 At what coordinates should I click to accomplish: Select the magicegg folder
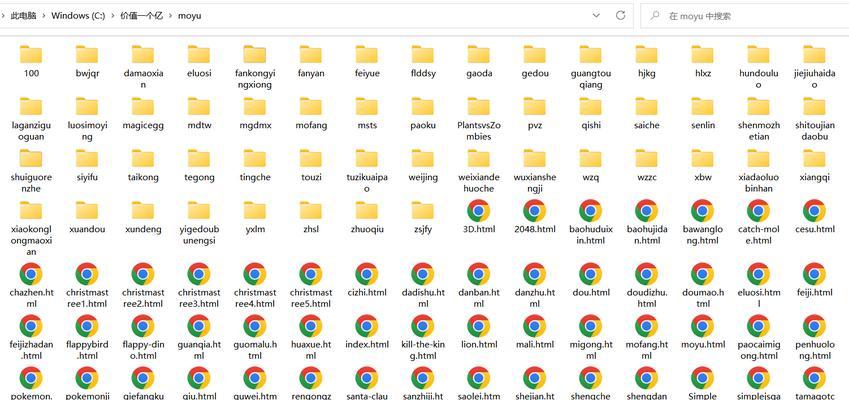(x=143, y=106)
